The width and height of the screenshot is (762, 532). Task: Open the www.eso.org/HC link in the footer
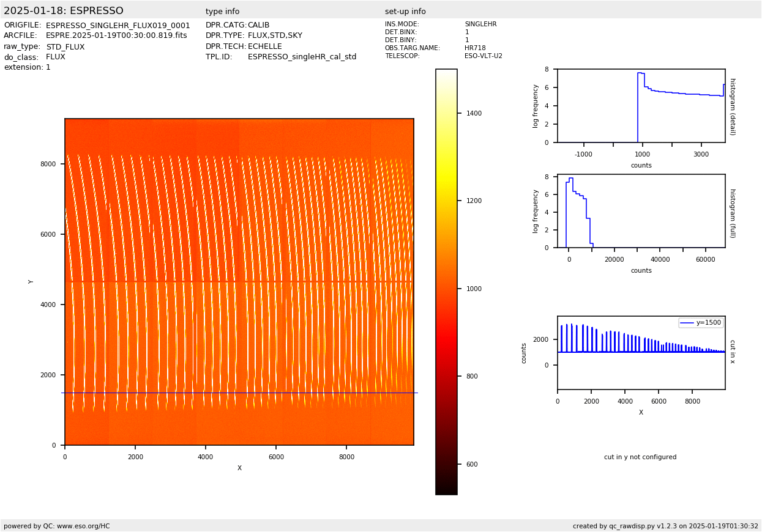(x=83, y=526)
